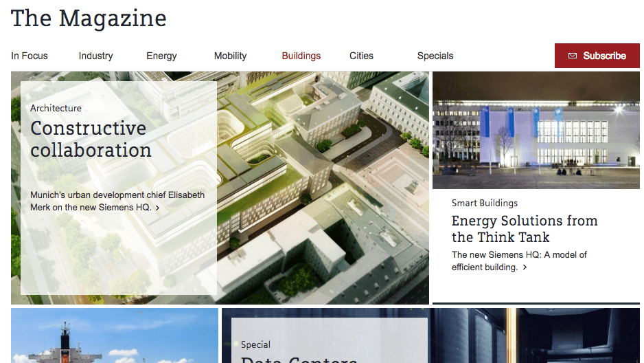
Task: Click the envelope icon in Subscribe
Action: coord(572,56)
